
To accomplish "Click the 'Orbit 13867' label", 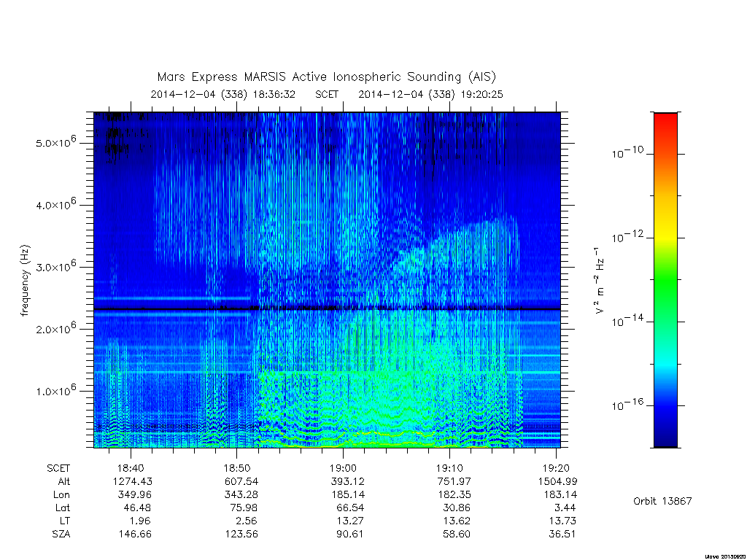I will click(x=662, y=501).
